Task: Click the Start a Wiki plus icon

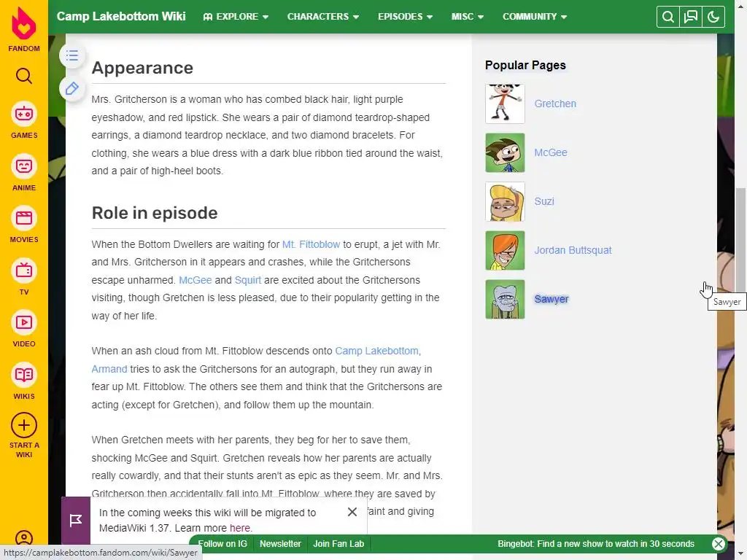Action: pos(24,425)
